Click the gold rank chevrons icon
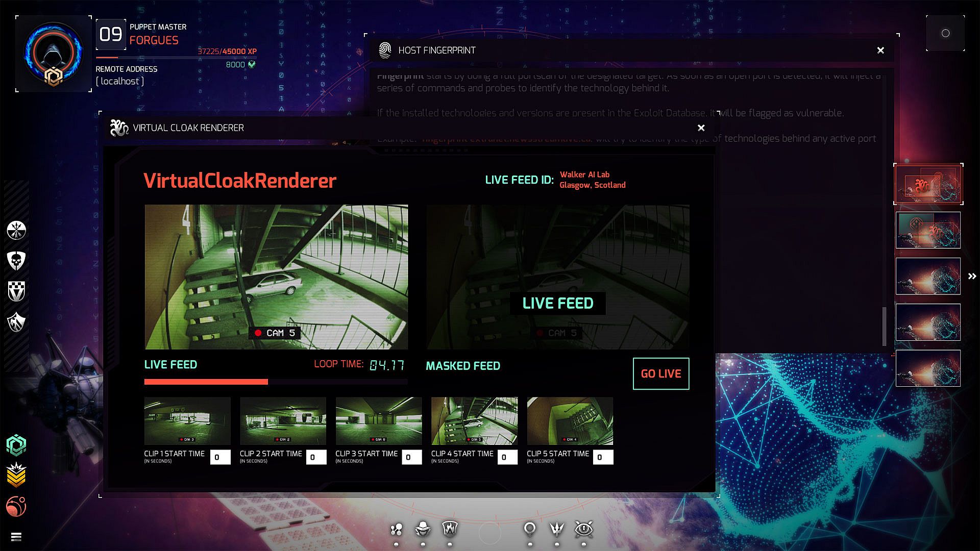This screenshot has height=551, width=980. 16,475
